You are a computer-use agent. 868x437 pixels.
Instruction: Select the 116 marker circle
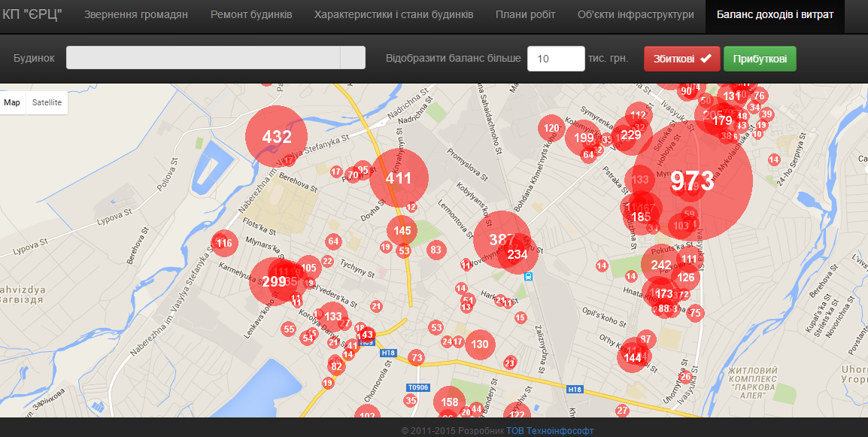point(223,243)
